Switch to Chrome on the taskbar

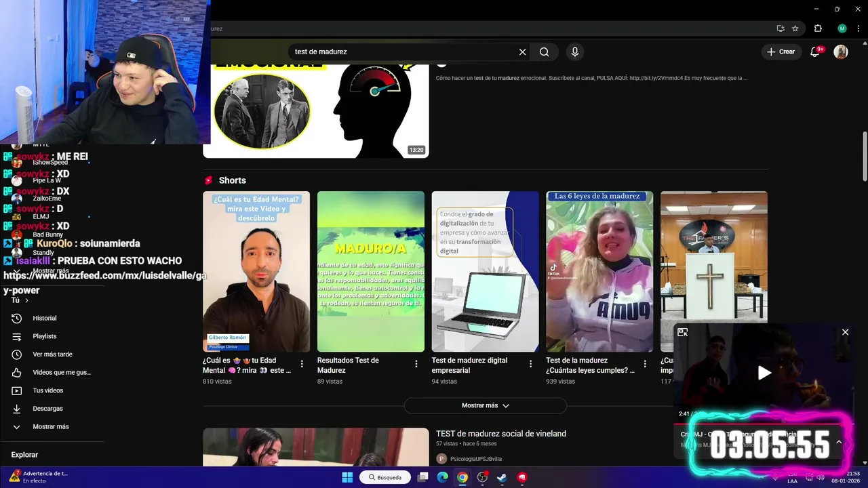462,477
